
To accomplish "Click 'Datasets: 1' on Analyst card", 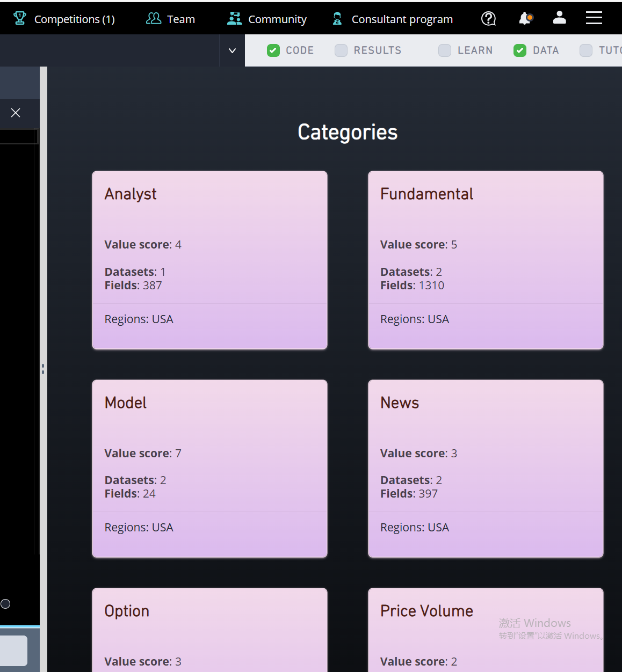I will click(x=135, y=272).
